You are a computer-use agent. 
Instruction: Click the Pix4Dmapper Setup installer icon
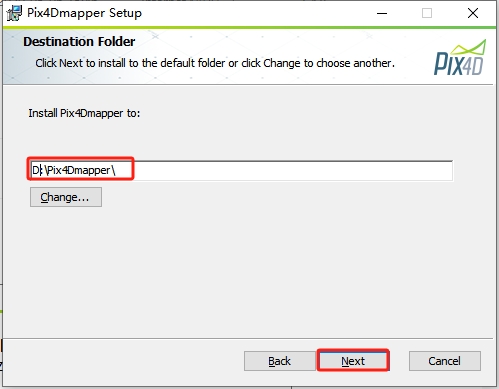pyautogui.click(x=14, y=13)
